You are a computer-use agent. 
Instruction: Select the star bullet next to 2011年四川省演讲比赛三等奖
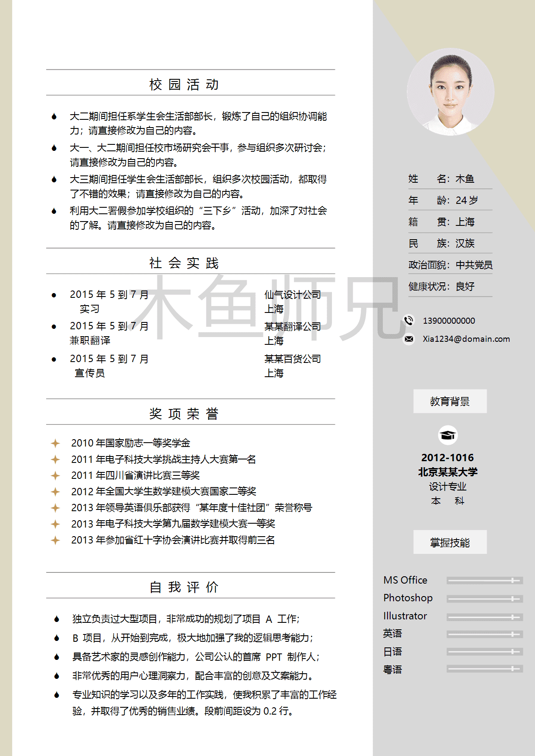click(x=55, y=475)
